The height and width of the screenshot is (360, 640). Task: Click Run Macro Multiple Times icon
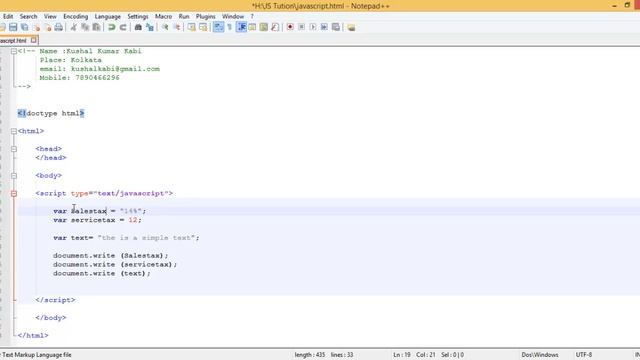click(x=324, y=27)
